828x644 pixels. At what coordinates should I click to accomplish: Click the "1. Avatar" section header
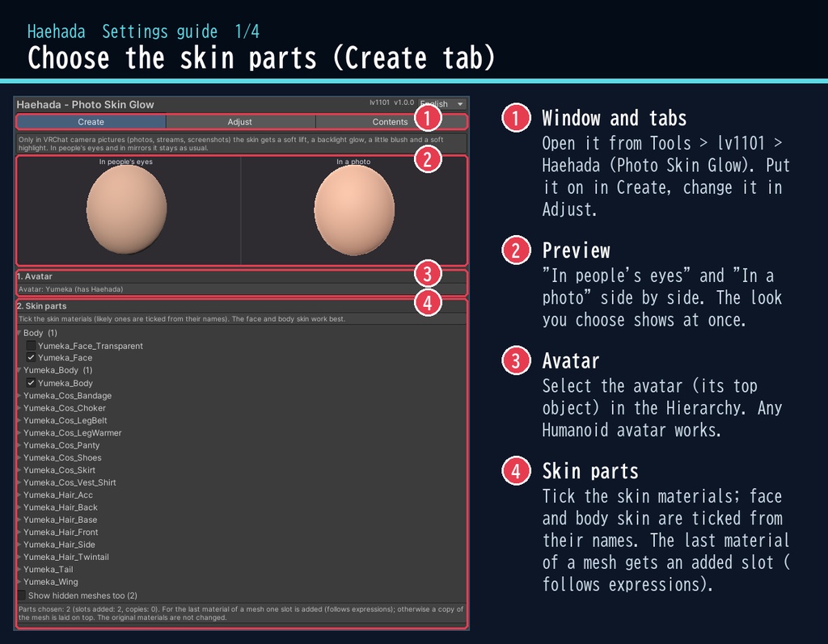tap(34, 276)
